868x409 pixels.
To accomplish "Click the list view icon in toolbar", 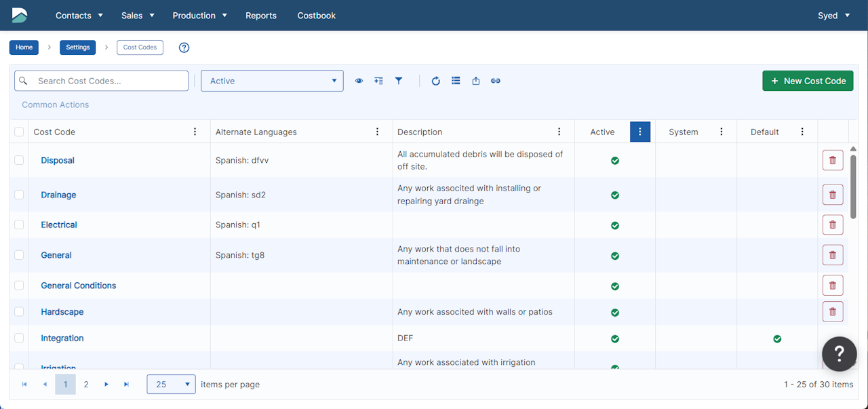I will (456, 81).
